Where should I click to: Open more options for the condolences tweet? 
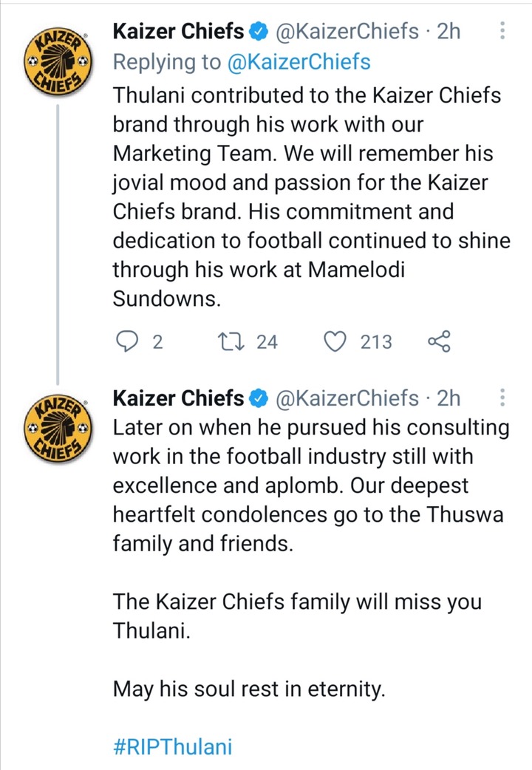tap(502, 399)
